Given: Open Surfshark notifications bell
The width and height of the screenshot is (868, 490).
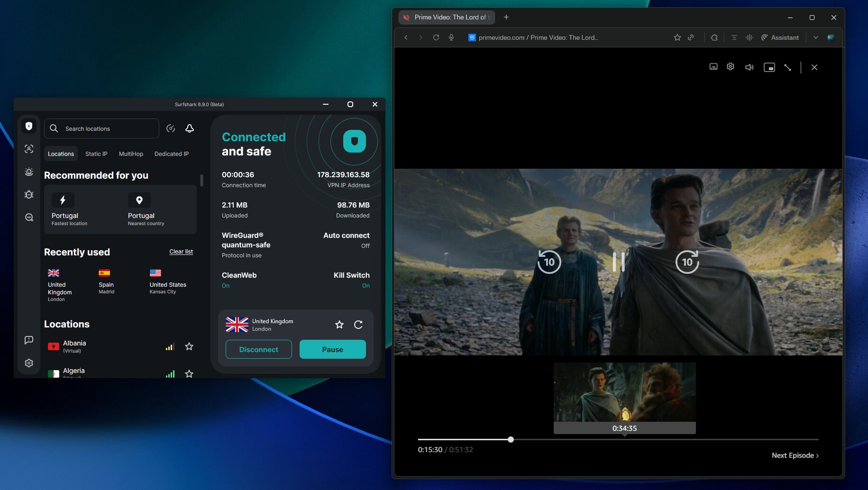Looking at the screenshot, I should click(190, 128).
